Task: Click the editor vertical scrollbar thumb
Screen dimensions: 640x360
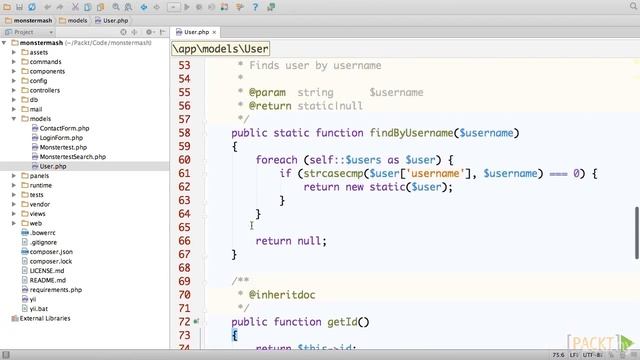Action: pos(637,233)
